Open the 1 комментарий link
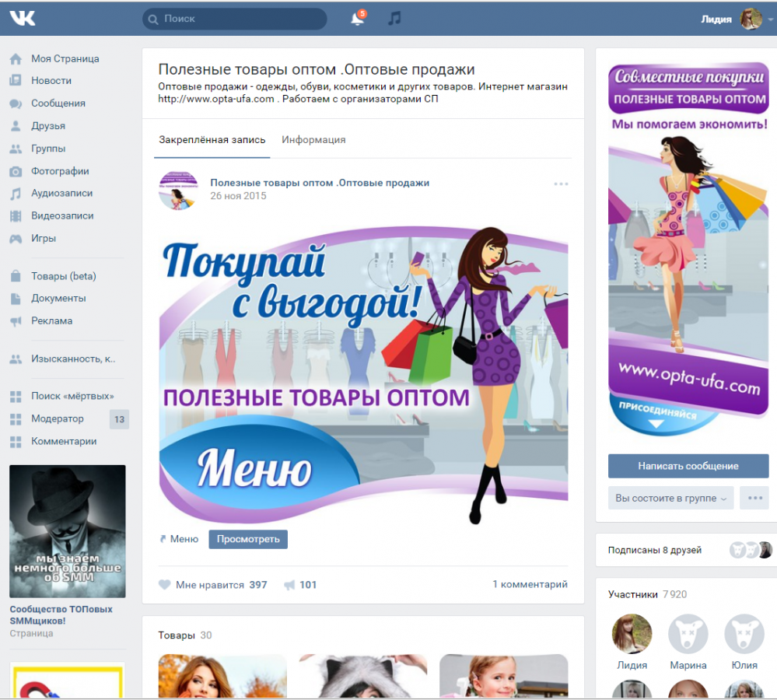This screenshot has width=777, height=700. point(530,584)
